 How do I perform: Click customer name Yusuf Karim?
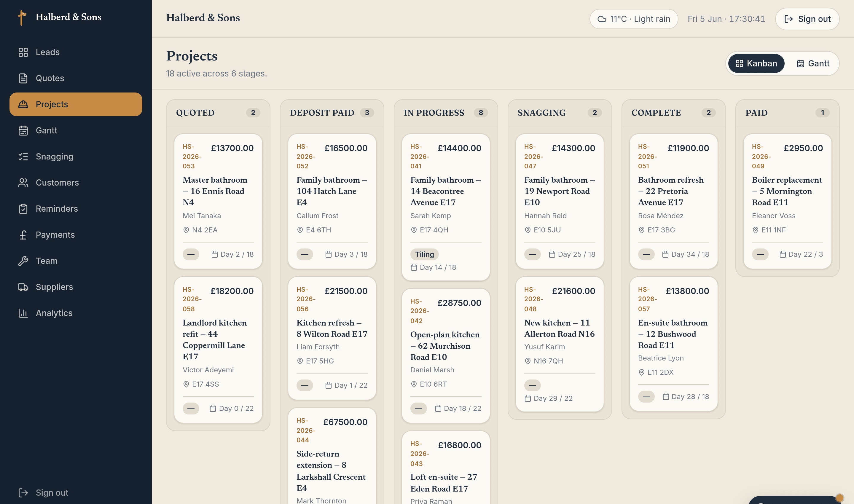[x=544, y=347]
